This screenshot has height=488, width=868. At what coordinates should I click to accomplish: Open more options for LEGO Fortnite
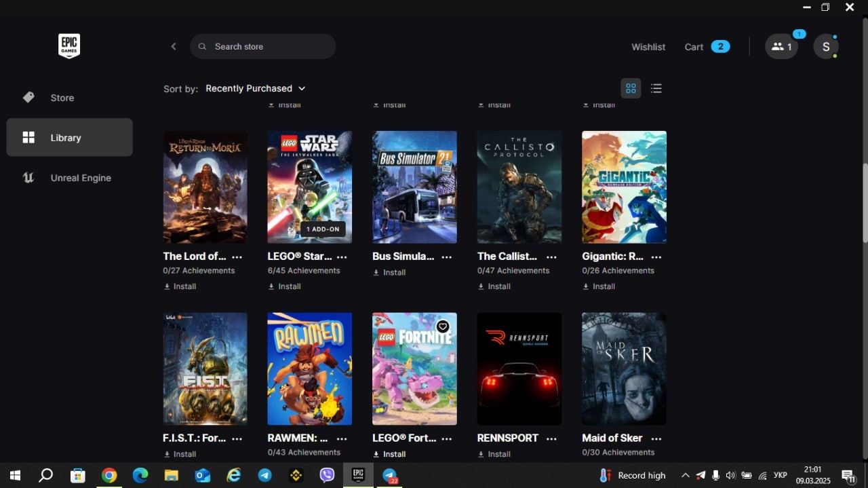point(446,438)
